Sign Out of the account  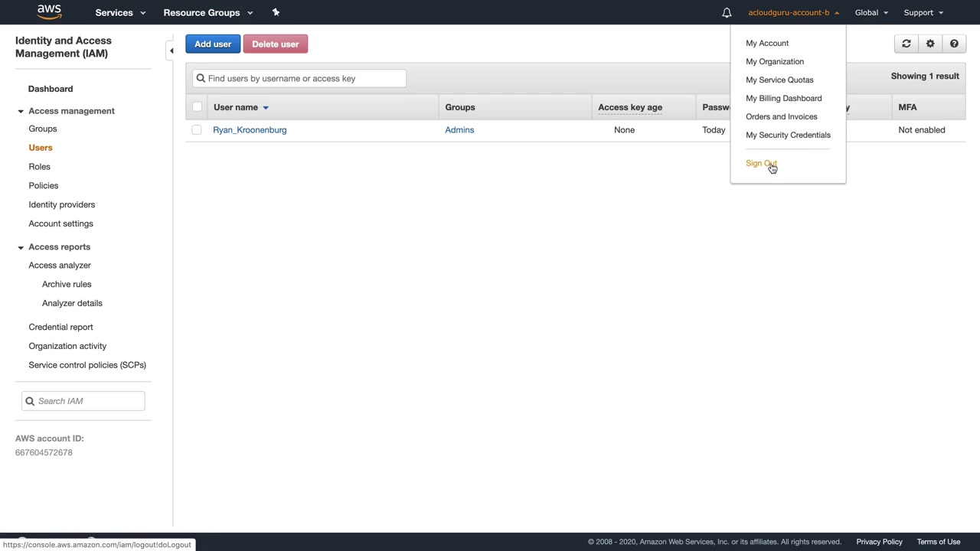(761, 163)
